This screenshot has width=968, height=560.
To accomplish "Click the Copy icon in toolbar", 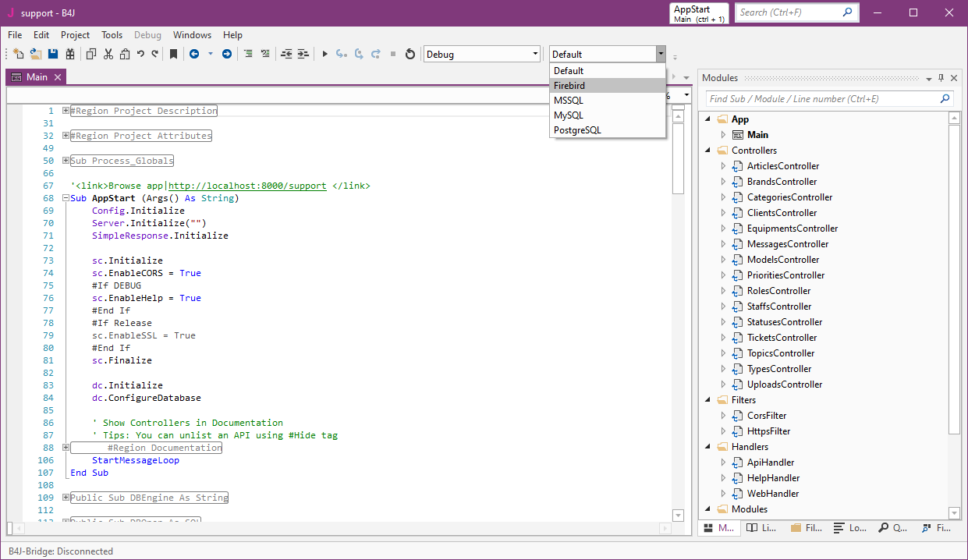I will 90,54.
